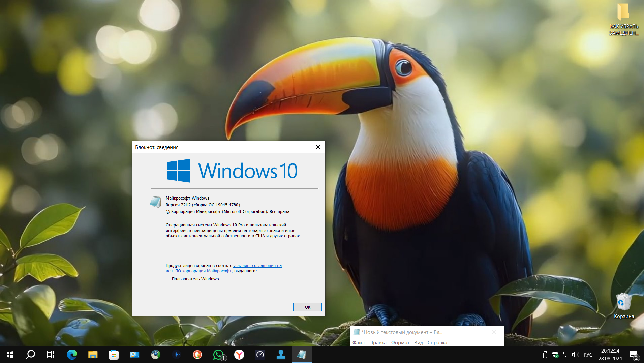Open File Explorer from the taskbar
The height and width of the screenshot is (363, 644).
pos(93,355)
